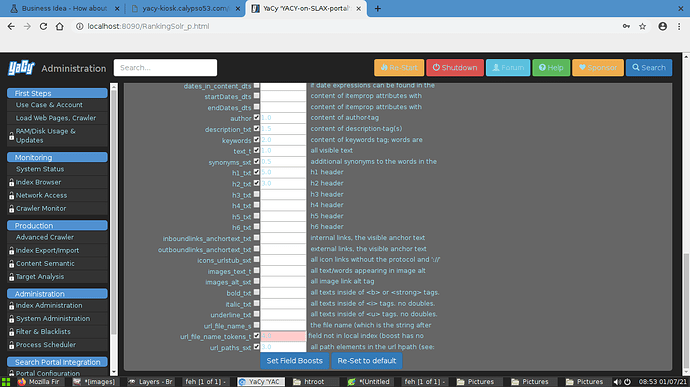Click the sidebar menu scrollbar

[114, 211]
